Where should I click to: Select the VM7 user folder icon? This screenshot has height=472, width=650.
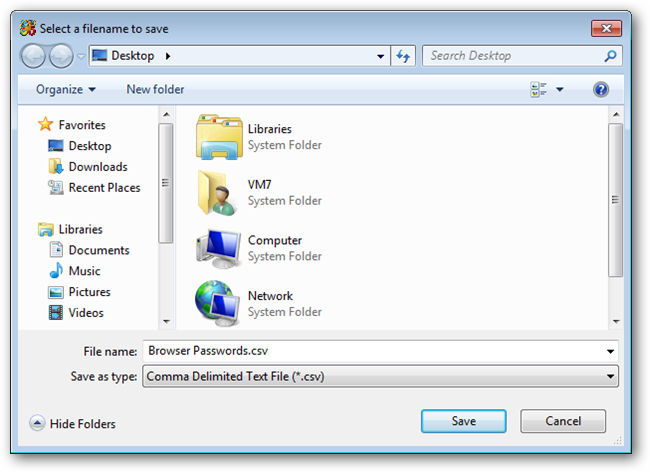(217, 193)
